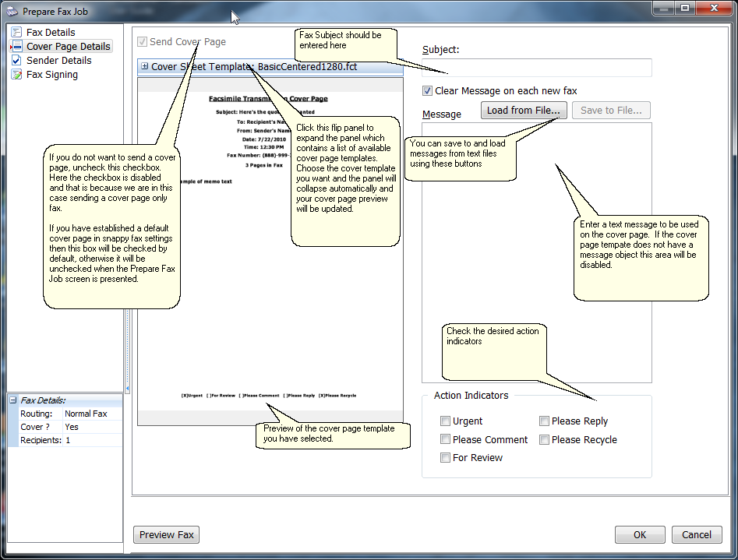Screen dimensions: 738x560
Task: Click the Fax Signing pencil icon
Action: point(16,75)
